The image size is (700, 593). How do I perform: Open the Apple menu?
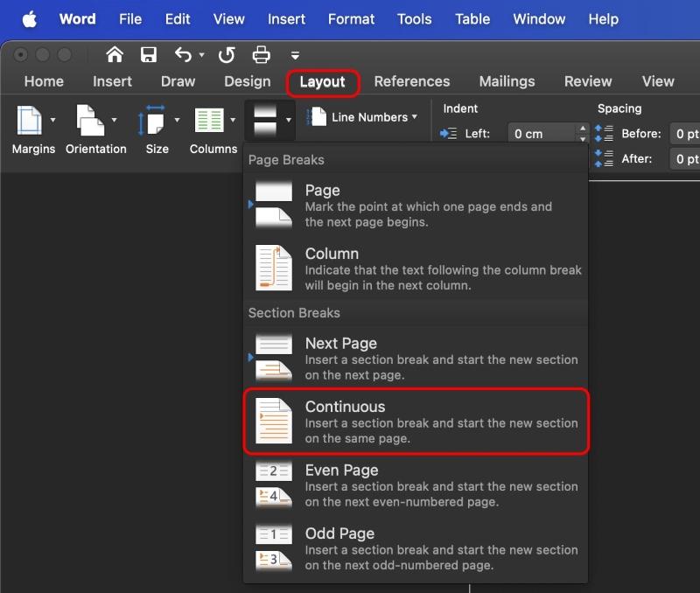tap(30, 19)
